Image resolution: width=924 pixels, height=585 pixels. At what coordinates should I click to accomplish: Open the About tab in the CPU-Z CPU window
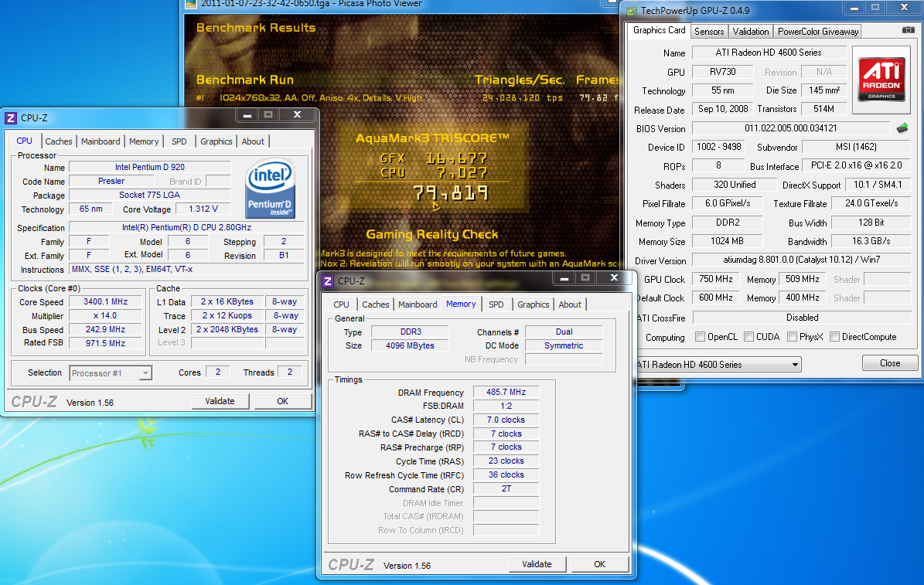coord(253,141)
